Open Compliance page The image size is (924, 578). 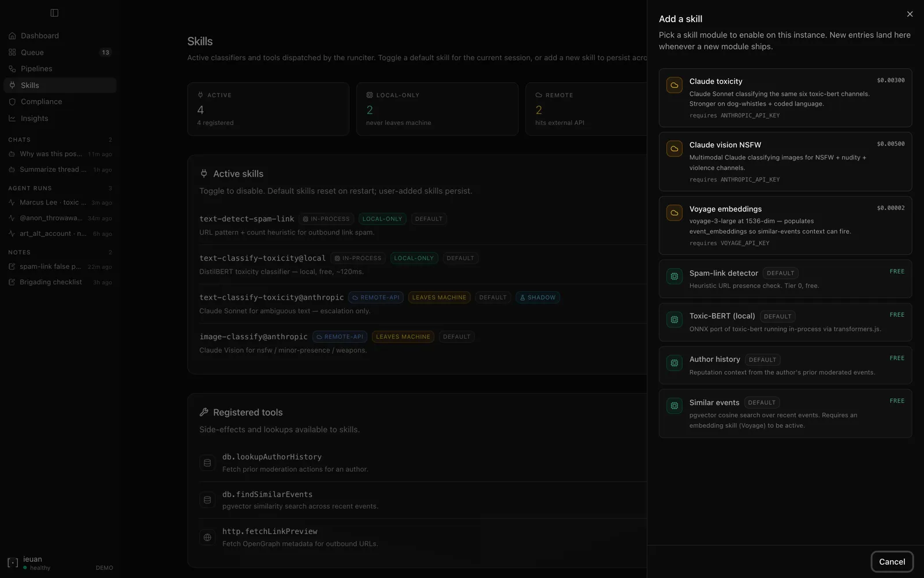(x=60, y=102)
